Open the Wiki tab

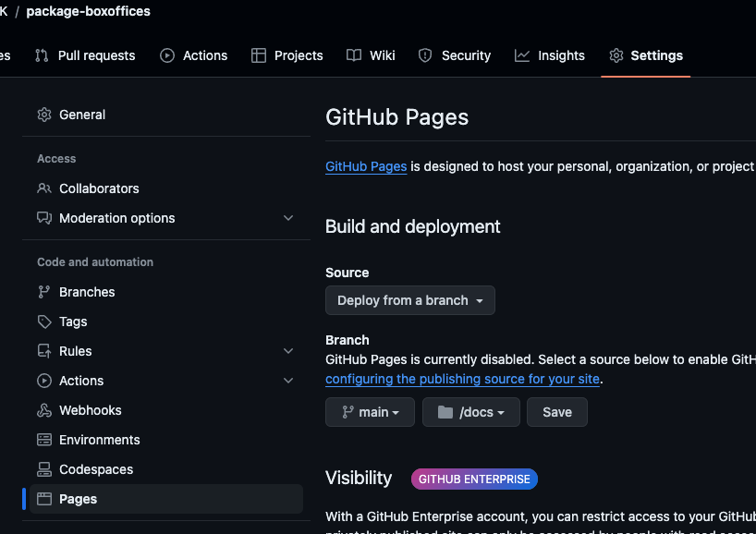(371, 55)
